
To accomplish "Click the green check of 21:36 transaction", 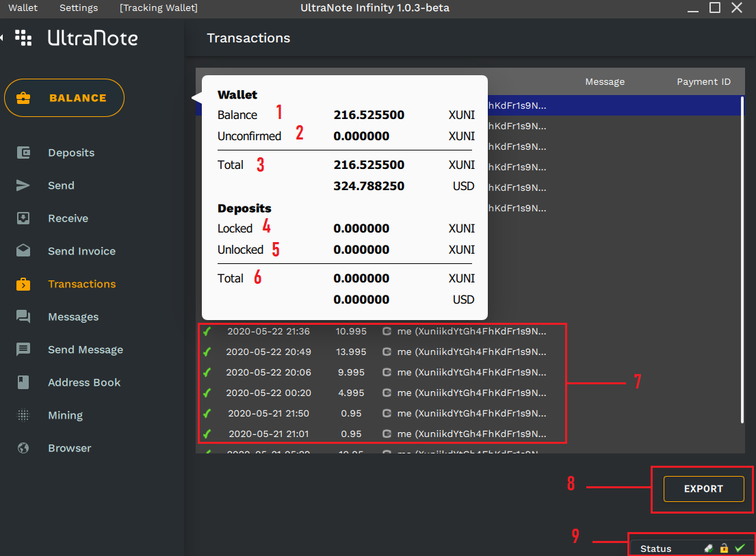I will [x=207, y=332].
